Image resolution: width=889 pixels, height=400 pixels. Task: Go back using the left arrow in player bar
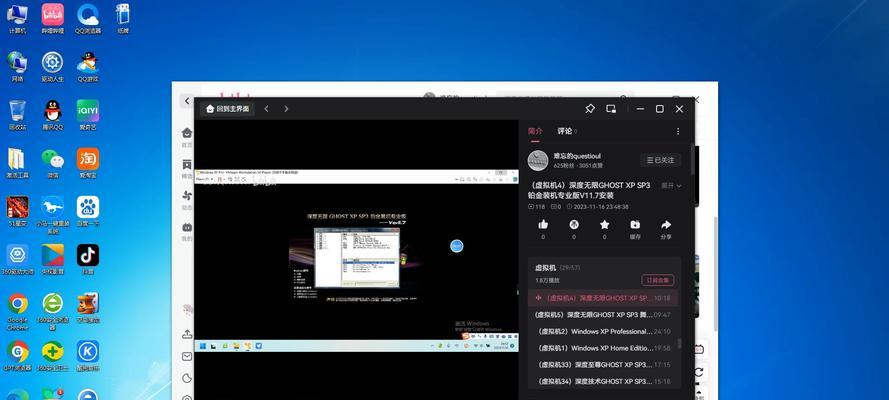[266, 109]
